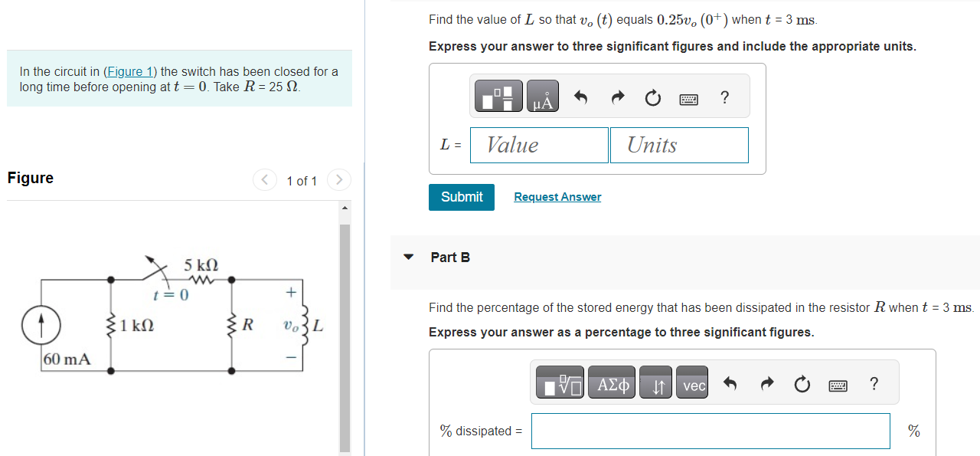Screen dimensions: 980x456
Task: Open the μÅ units menu
Action: (542, 96)
